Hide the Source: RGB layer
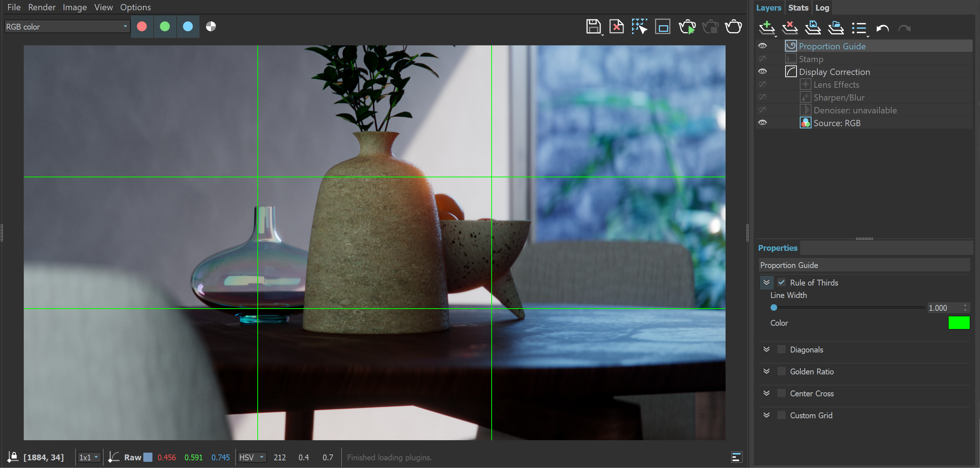 [x=763, y=123]
